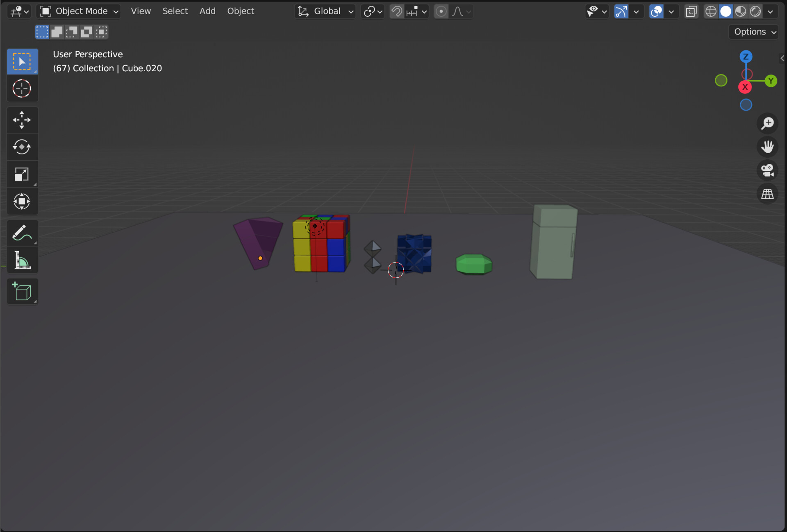Image resolution: width=787 pixels, height=532 pixels.
Task: Activate the Measure tool
Action: click(22, 260)
